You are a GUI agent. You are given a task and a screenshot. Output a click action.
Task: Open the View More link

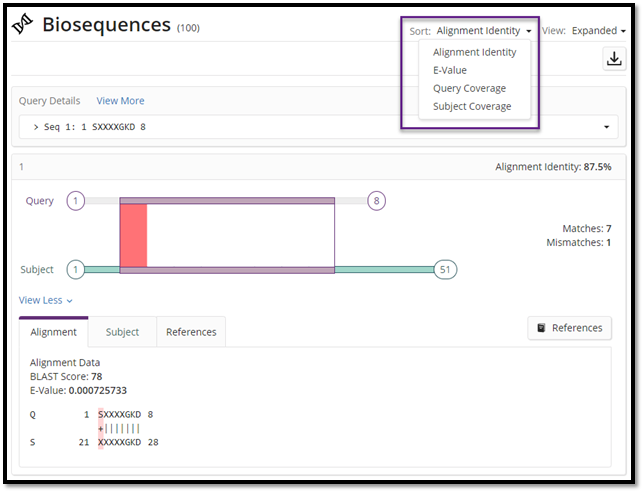click(120, 101)
